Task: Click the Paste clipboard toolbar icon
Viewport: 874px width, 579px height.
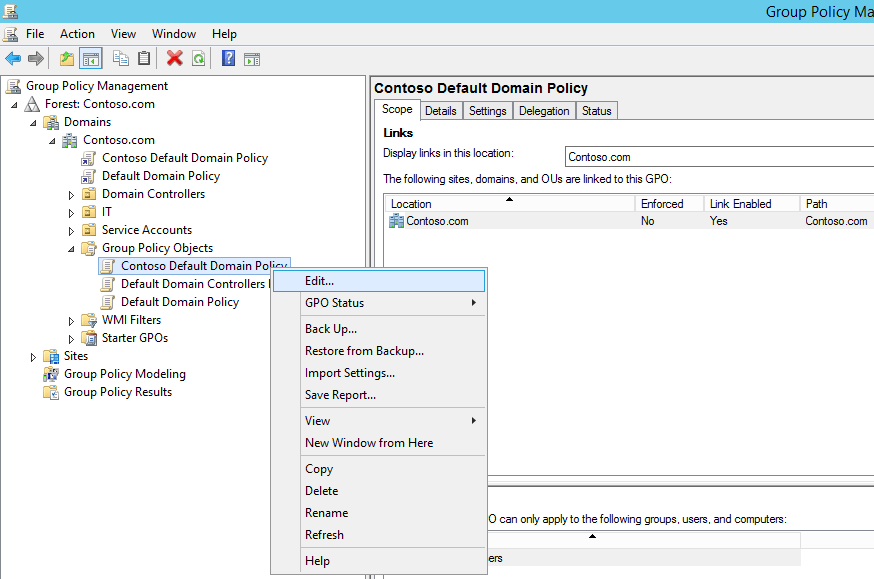Action: click(144, 58)
